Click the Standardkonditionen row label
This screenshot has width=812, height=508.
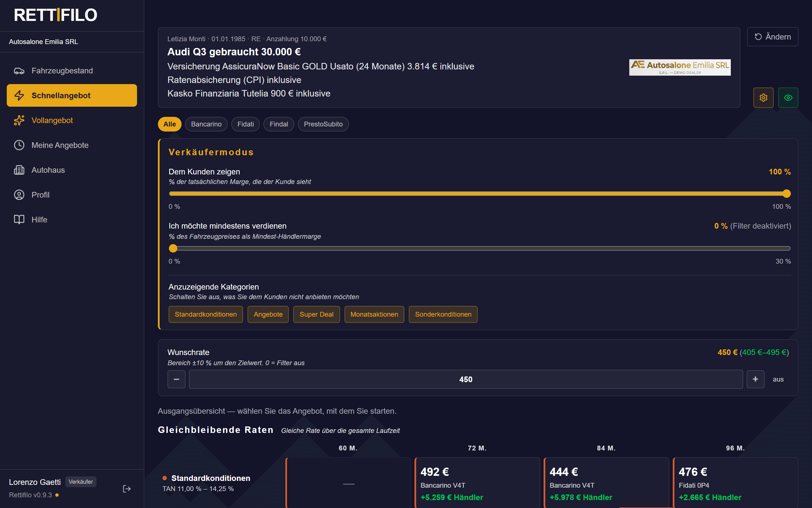pyautogui.click(x=211, y=478)
